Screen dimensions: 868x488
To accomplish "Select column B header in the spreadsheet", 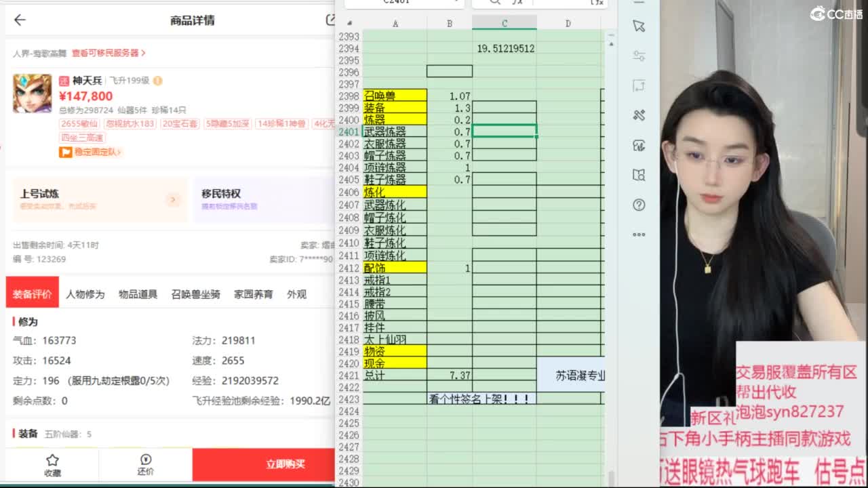I will click(x=450, y=23).
